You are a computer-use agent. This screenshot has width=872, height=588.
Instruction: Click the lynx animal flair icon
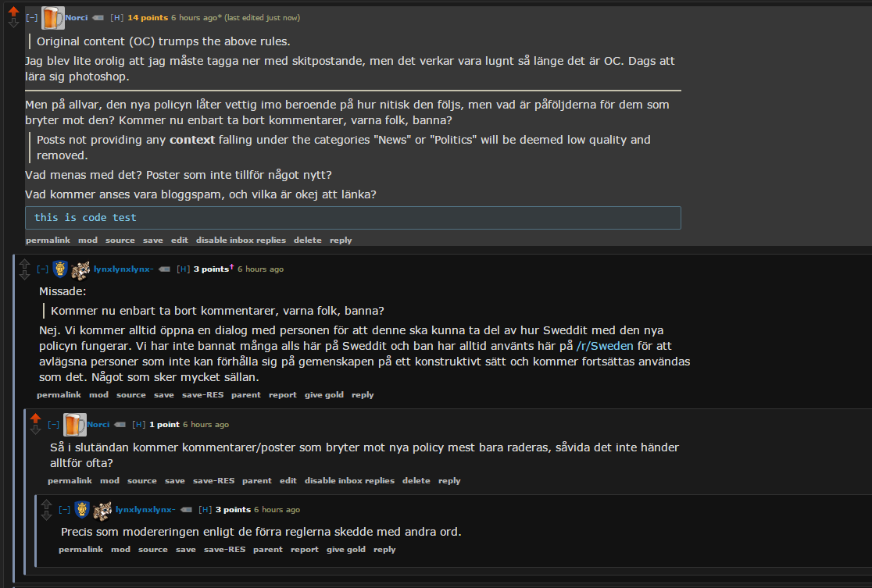point(80,269)
